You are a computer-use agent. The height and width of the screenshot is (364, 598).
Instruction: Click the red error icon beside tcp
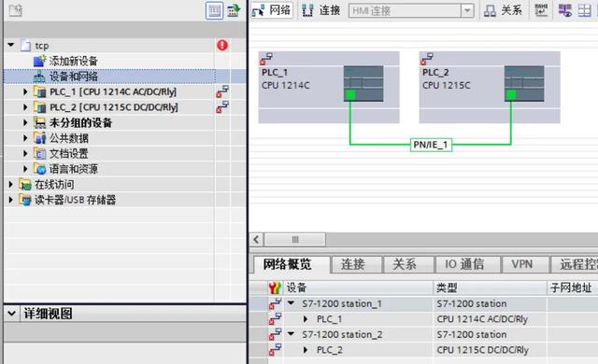pyautogui.click(x=222, y=46)
